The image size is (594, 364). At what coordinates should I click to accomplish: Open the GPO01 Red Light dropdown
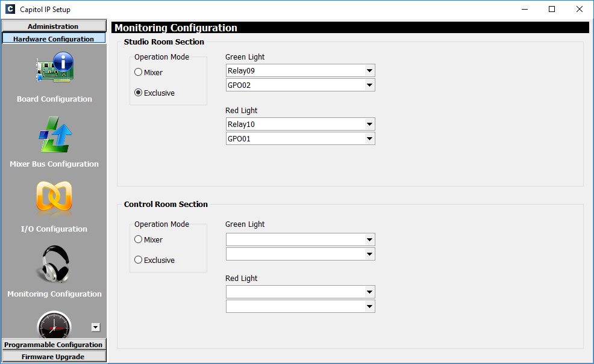coord(301,138)
